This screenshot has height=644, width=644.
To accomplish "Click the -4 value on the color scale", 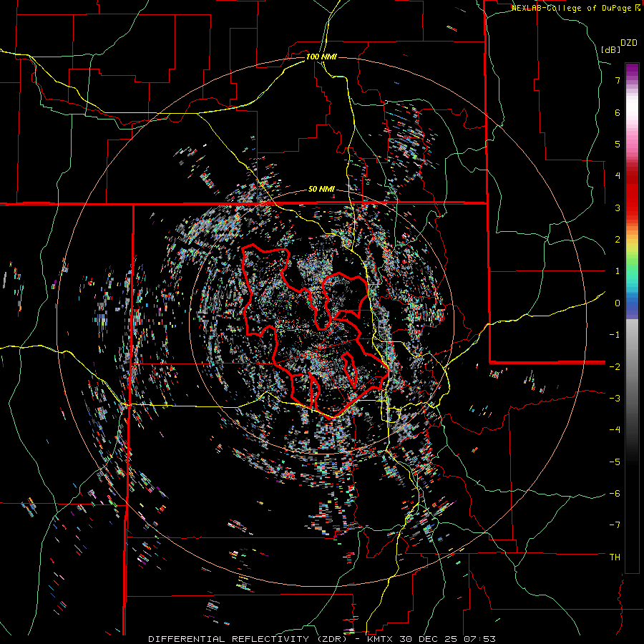I will (x=615, y=430).
